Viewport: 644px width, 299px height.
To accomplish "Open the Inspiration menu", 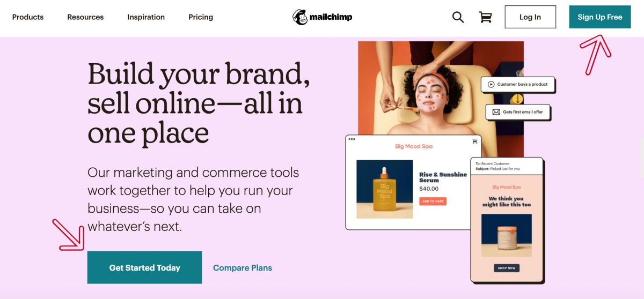I will click(146, 17).
